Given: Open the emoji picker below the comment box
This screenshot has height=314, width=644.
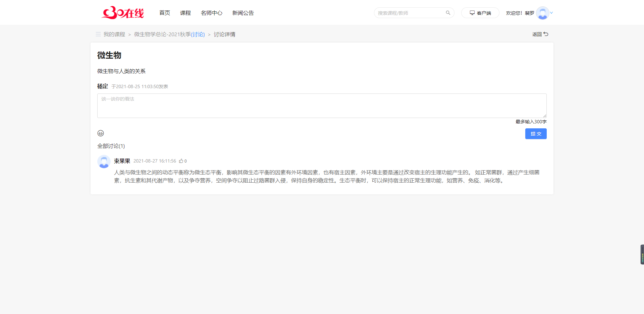Looking at the screenshot, I should [x=101, y=133].
